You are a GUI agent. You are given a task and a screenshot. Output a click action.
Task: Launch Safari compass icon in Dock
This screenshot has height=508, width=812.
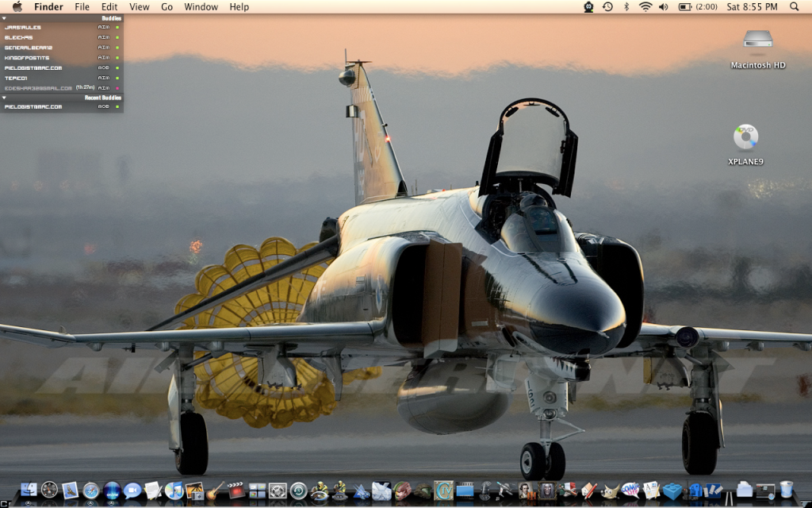pos(90,491)
